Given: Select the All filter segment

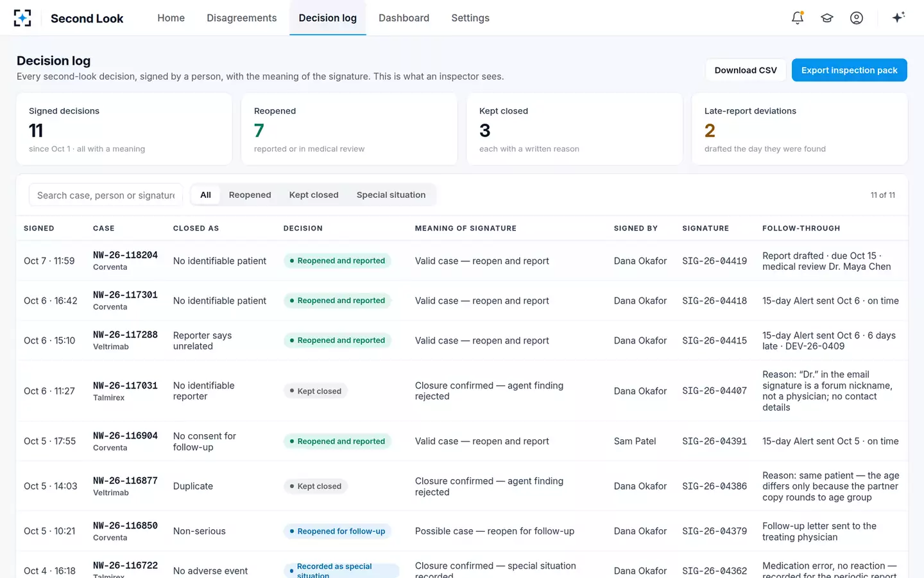Looking at the screenshot, I should [x=205, y=195].
